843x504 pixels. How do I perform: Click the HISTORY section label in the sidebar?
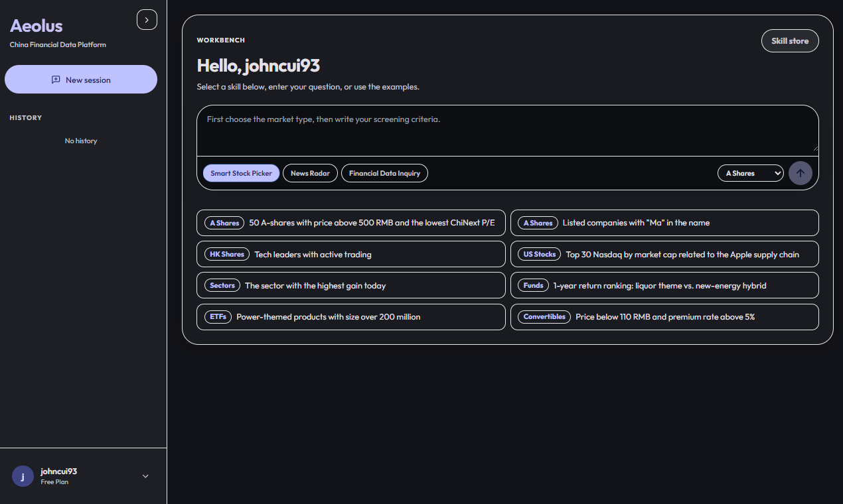[25, 117]
